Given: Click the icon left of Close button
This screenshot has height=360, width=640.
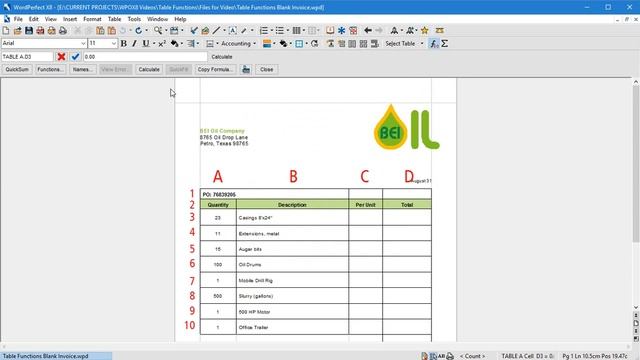Looking at the screenshot, I should (x=246, y=69).
